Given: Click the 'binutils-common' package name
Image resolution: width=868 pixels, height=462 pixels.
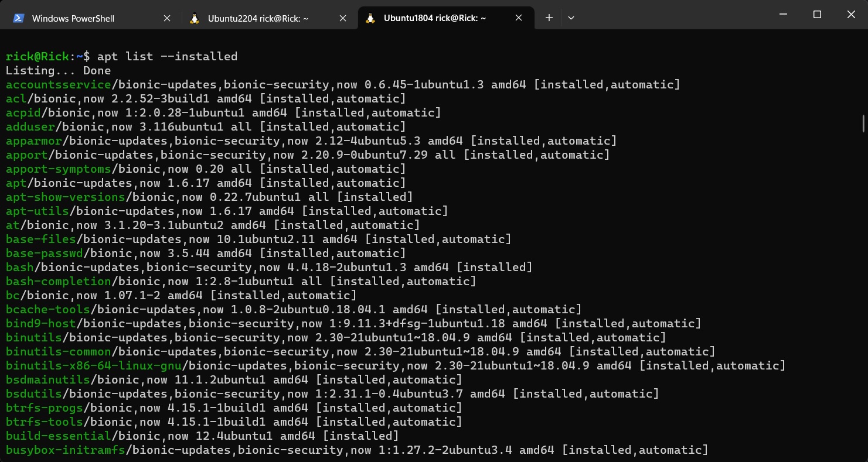Looking at the screenshot, I should pyautogui.click(x=59, y=352).
